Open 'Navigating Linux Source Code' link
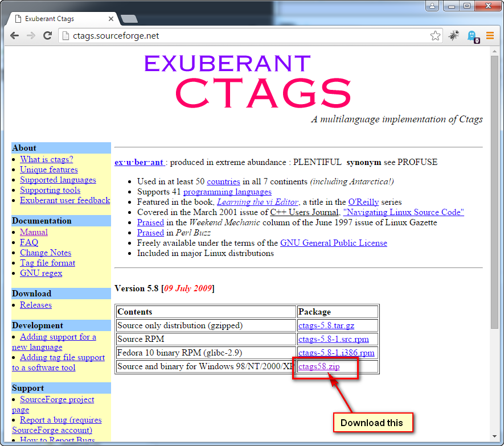This screenshot has height=446, width=504. point(403,212)
